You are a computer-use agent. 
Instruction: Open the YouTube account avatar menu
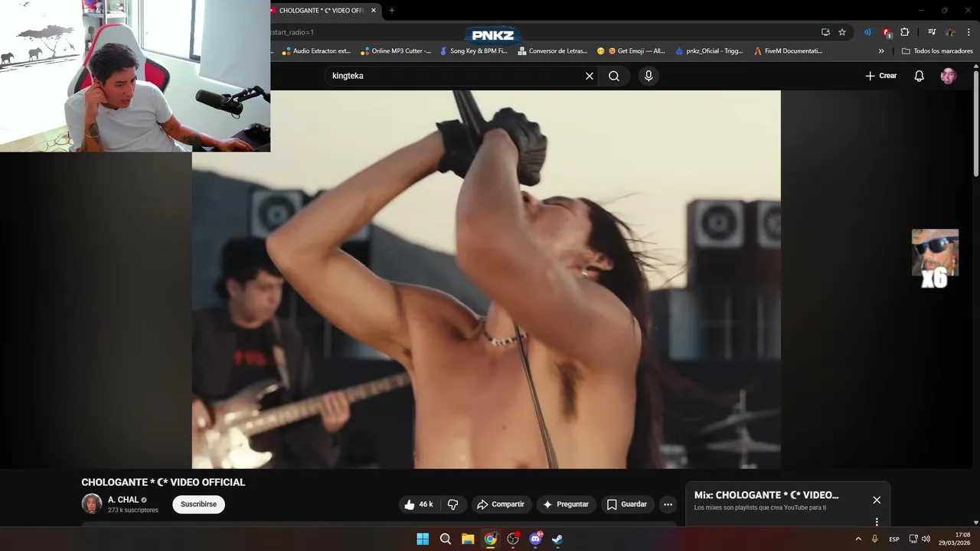pyautogui.click(x=949, y=76)
